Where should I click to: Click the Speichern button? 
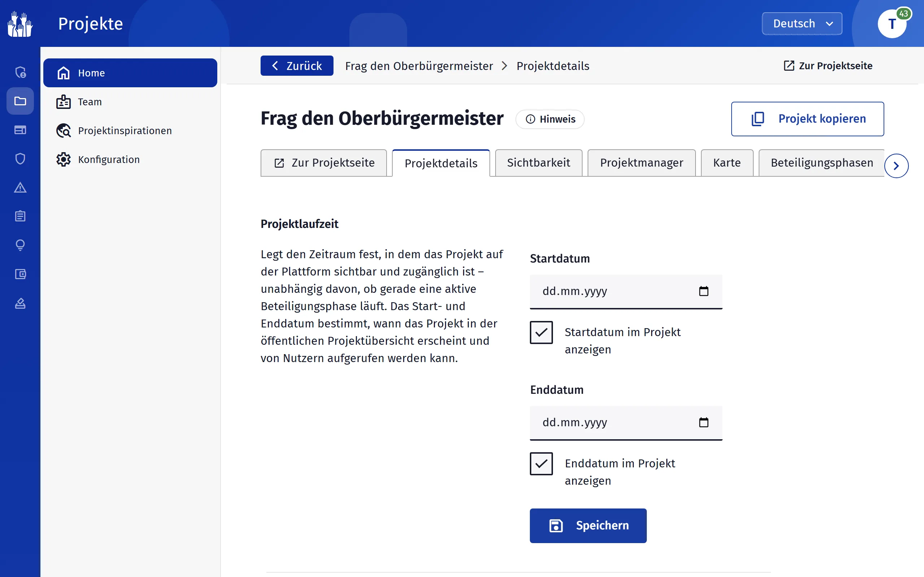pyautogui.click(x=588, y=525)
